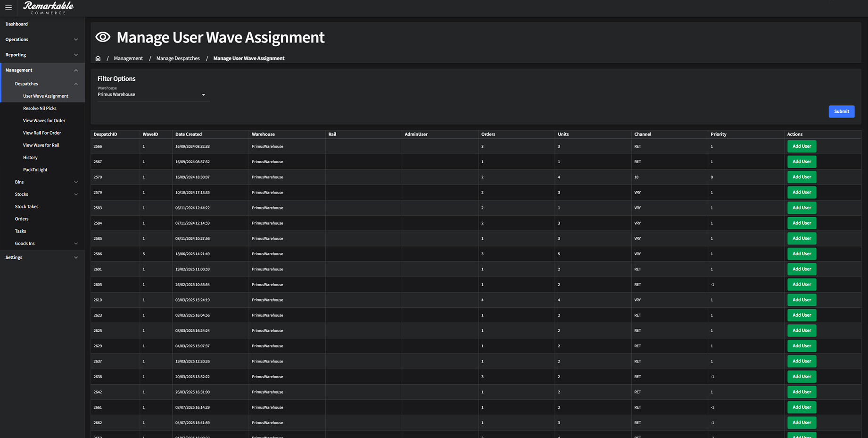Image resolution: width=868 pixels, height=438 pixels.
Task: Click Add User for despatch 2637
Action: point(802,361)
